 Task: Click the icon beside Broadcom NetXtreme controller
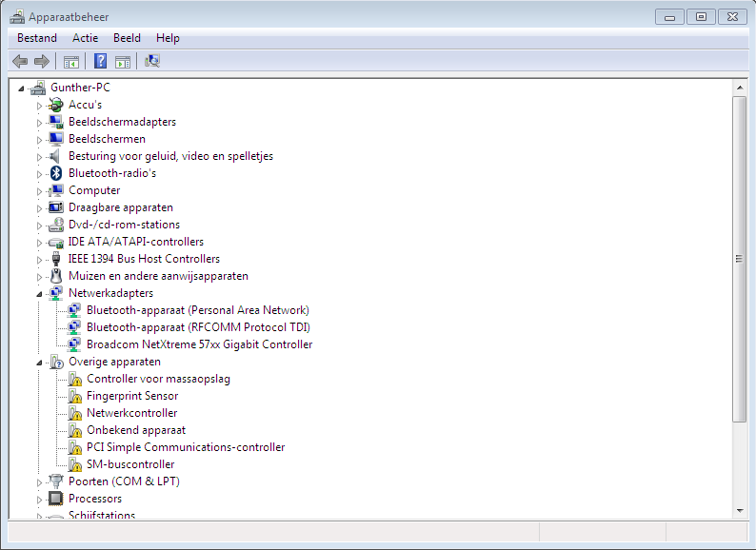pos(73,344)
